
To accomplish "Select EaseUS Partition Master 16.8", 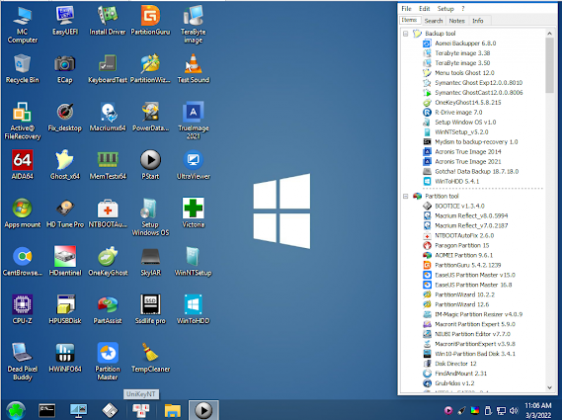I will (473, 285).
